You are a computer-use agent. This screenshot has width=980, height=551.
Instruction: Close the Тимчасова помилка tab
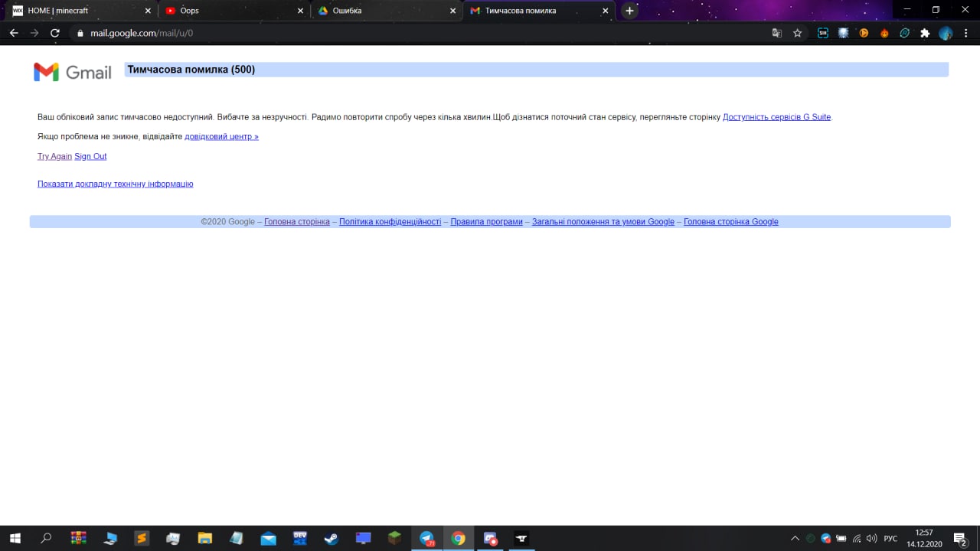[x=606, y=11]
